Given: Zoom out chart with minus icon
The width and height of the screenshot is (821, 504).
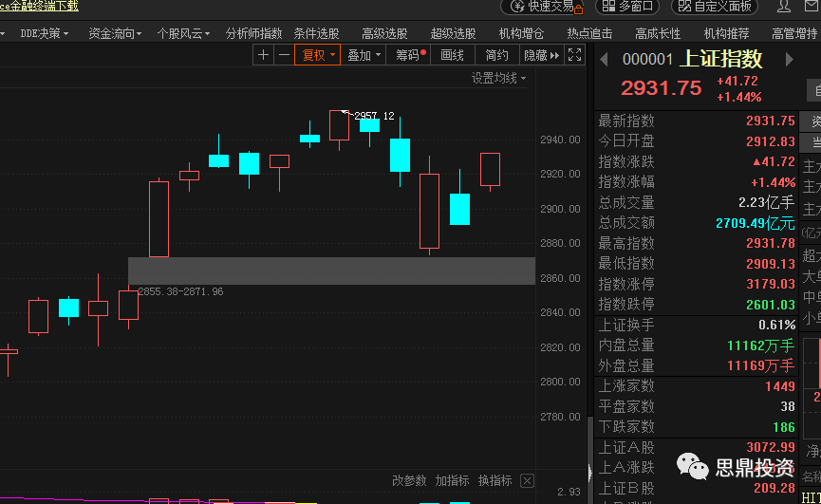Looking at the screenshot, I should (x=284, y=55).
